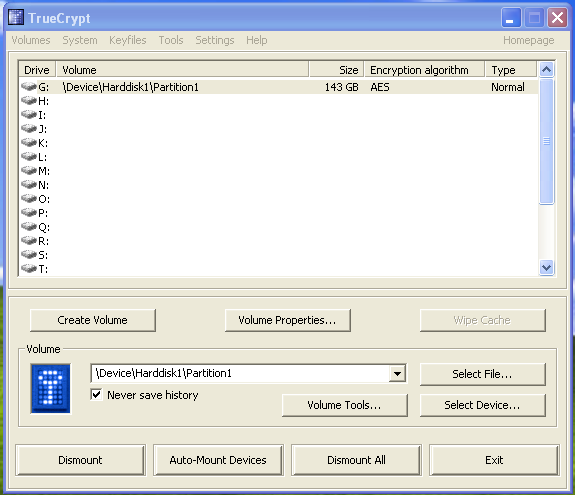This screenshot has width=575, height=495.
Task: Open Volume Tools button
Action: (345, 405)
